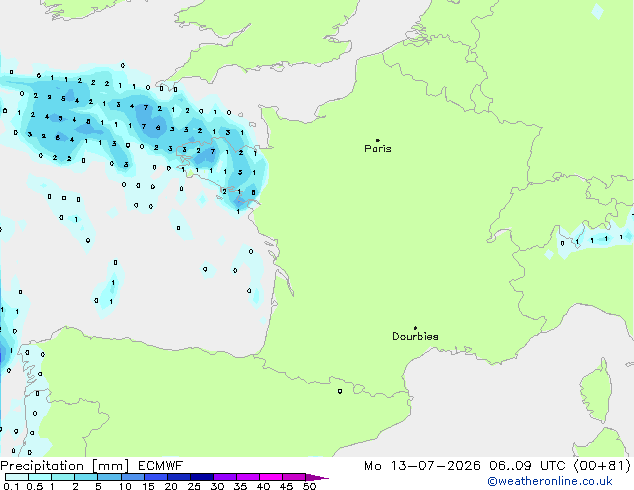
Task: Click the 'Mo' weekday abbreviation in timestamp
Action: tap(372, 466)
